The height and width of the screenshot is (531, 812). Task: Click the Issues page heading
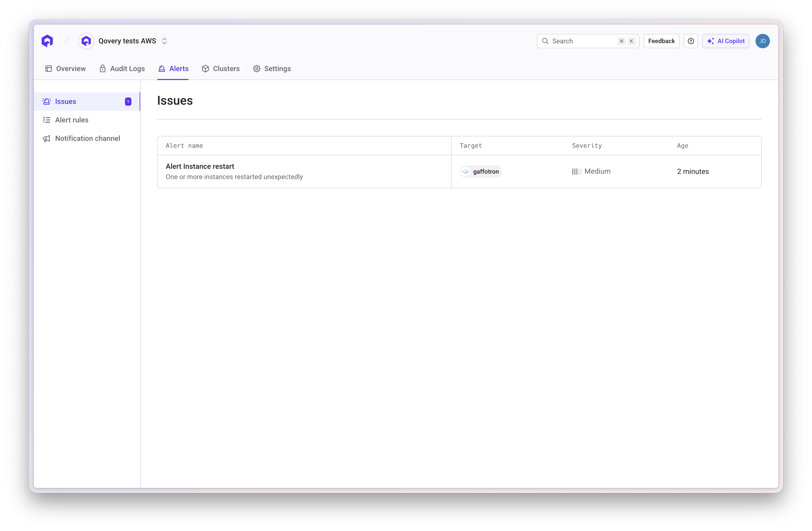coord(175,101)
